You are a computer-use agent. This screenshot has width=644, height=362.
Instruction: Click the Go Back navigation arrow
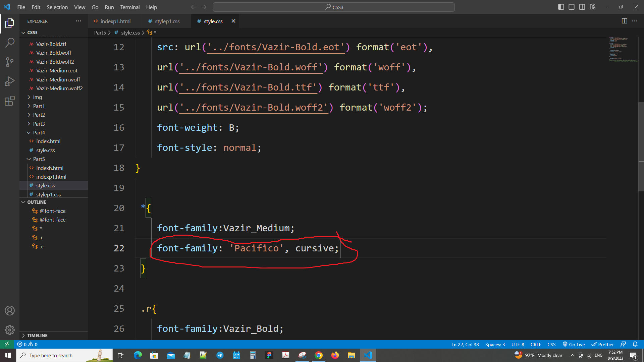[193, 7]
